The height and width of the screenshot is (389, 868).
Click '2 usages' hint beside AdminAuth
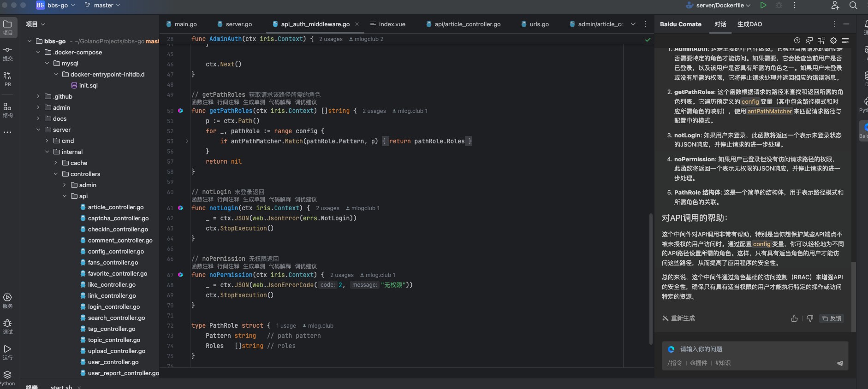331,39
